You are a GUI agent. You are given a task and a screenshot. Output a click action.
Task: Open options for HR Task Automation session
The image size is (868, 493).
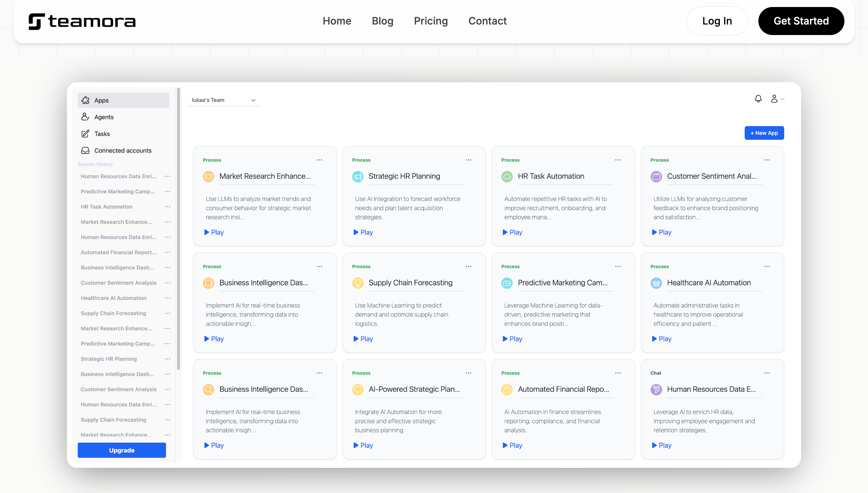tap(167, 207)
